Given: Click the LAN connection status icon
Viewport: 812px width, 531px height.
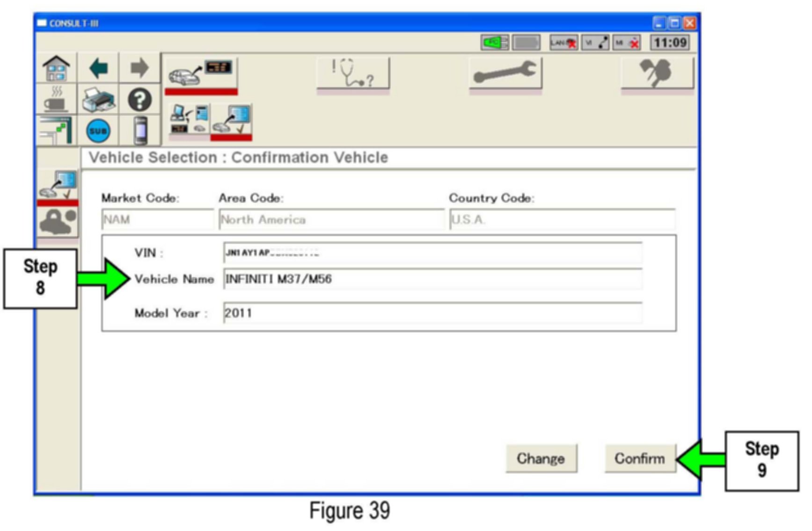Looking at the screenshot, I should pyautogui.click(x=564, y=43).
